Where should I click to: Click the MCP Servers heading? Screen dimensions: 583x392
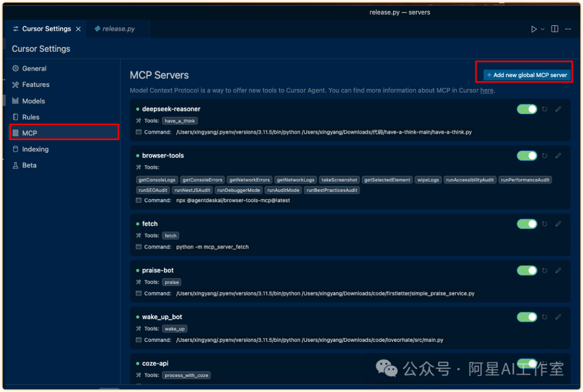[159, 75]
